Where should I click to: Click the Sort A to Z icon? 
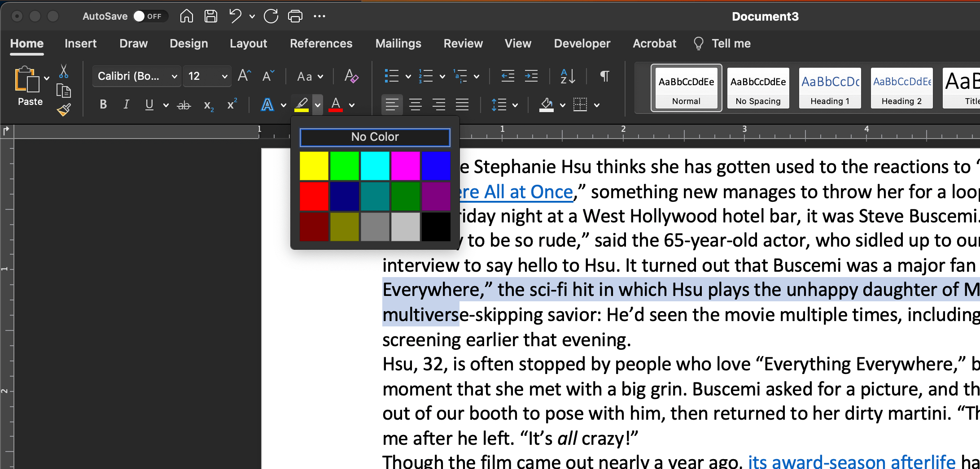(568, 76)
